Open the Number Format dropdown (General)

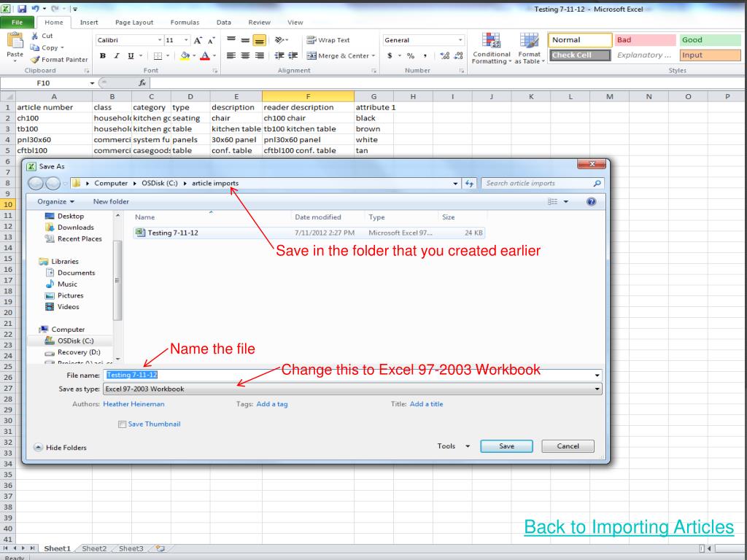point(460,41)
